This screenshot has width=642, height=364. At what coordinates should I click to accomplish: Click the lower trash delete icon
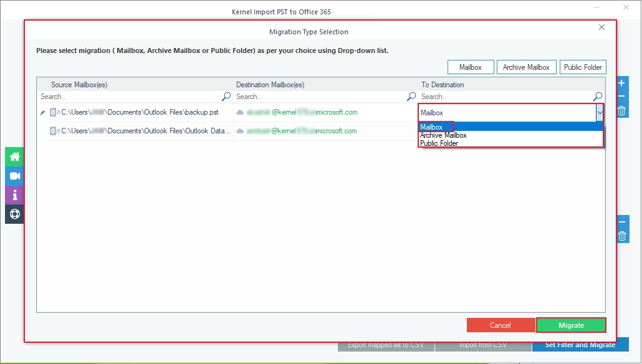tap(622, 236)
